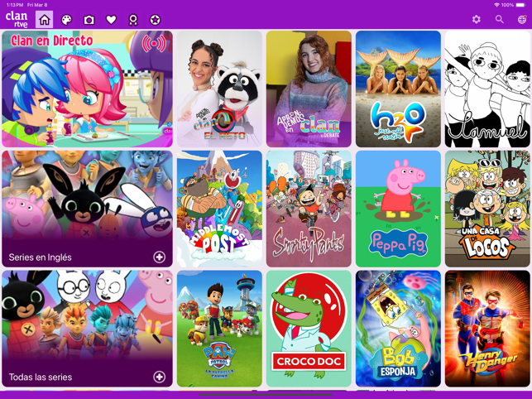Open the Middlemost Post series
532x399 pixels.
(219, 209)
